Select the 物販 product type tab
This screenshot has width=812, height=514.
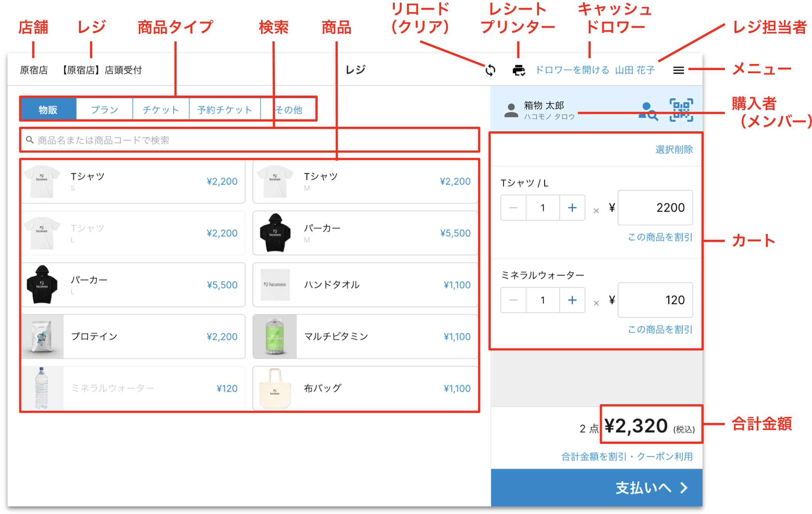[x=48, y=110]
